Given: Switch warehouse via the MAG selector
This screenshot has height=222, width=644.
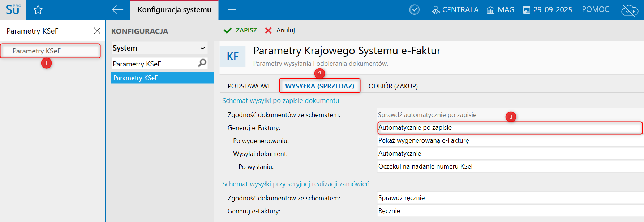Looking at the screenshot, I should pyautogui.click(x=501, y=10).
